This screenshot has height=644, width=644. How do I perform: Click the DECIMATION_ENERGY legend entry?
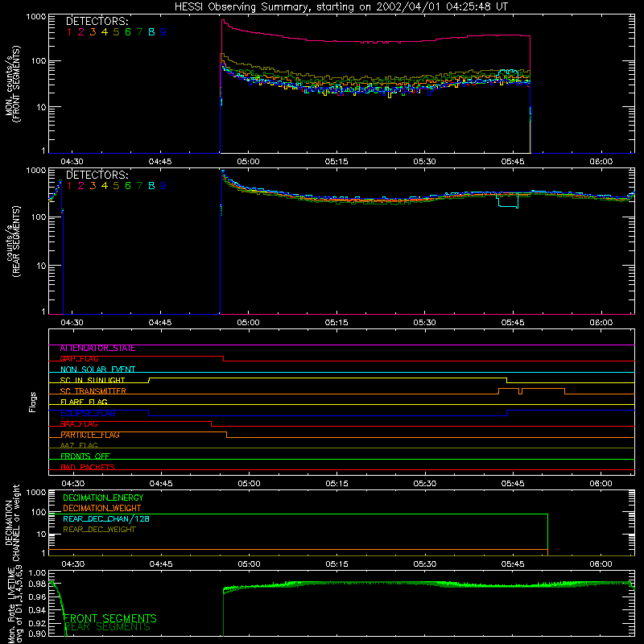coord(103,497)
